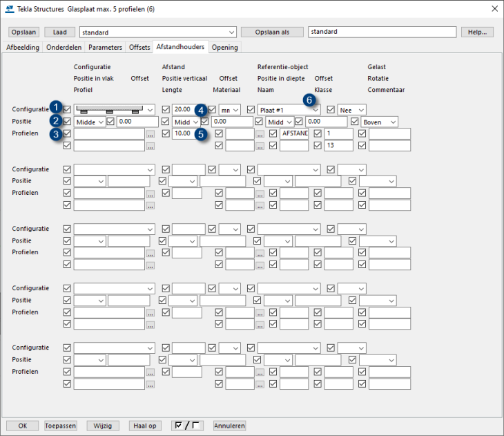This screenshot has height=436, width=504.
Task: Click browse button left of AFSTAND name field
Action: click(x=260, y=134)
